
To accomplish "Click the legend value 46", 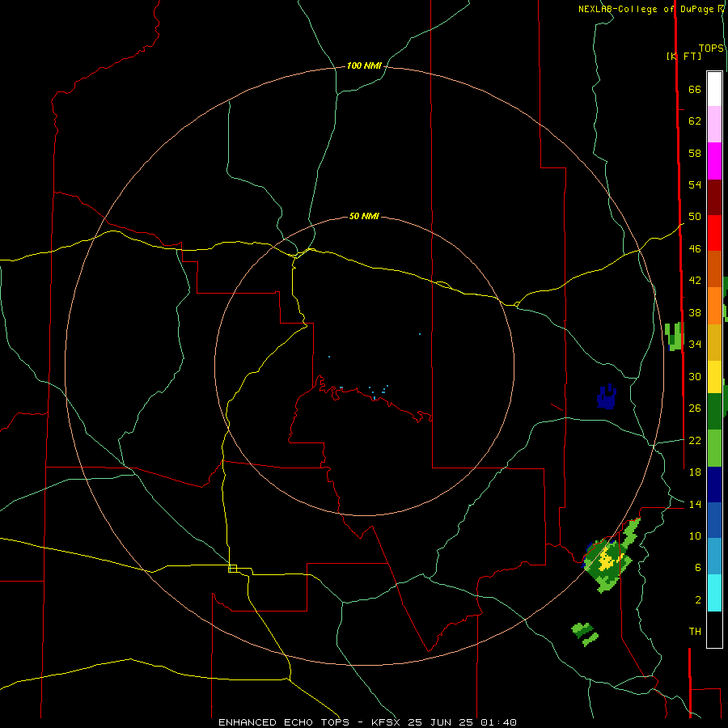I will pos(695,249).
